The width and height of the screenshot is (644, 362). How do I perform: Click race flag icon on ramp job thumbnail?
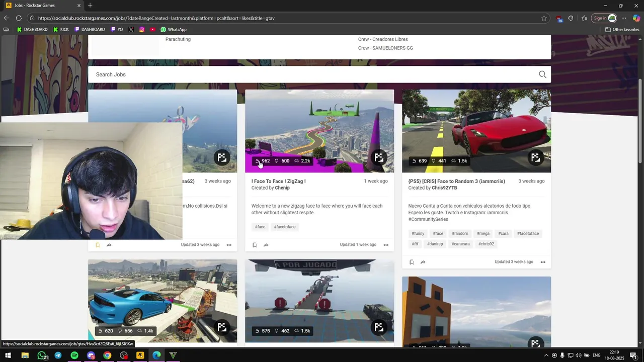point(378,327)
